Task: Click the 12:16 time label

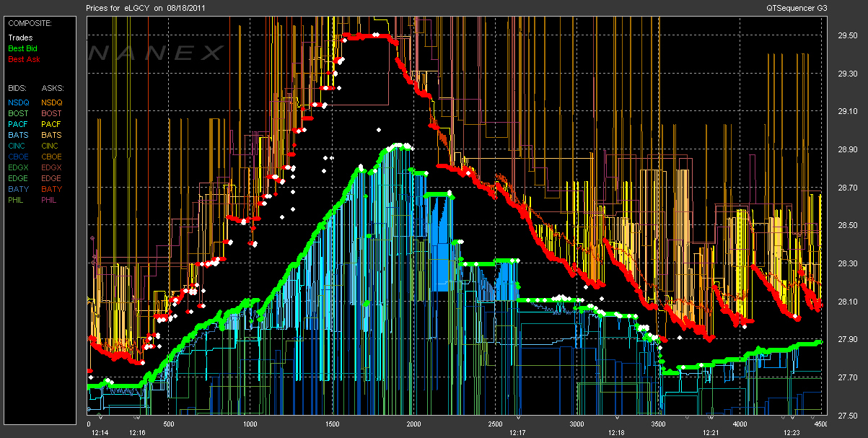Action: coord(137,432)
